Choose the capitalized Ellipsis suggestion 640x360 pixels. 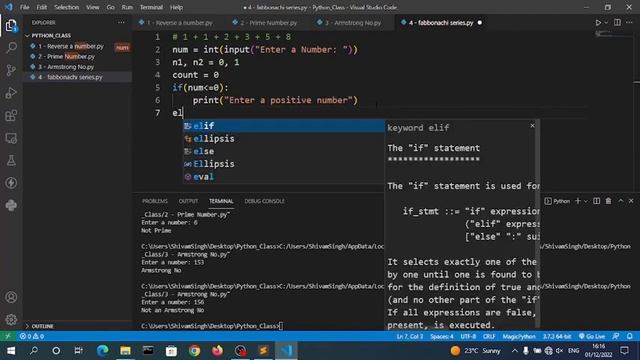(283, 164)
